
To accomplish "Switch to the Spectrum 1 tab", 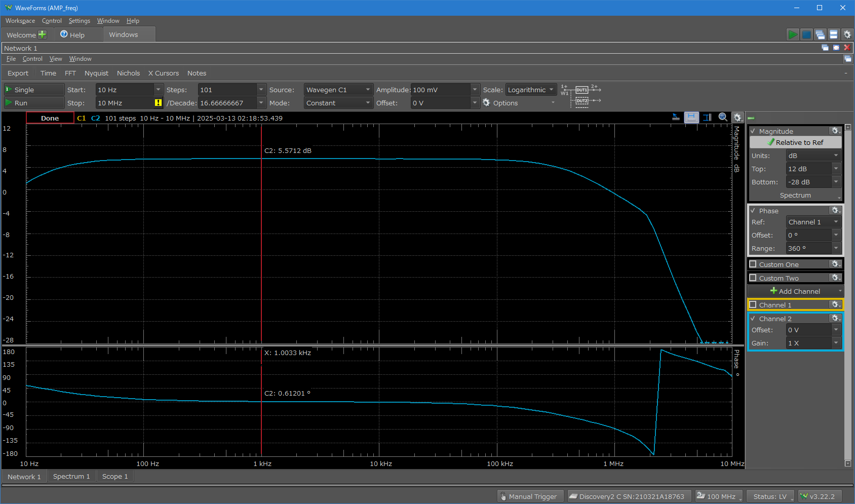I will point(71,477).
